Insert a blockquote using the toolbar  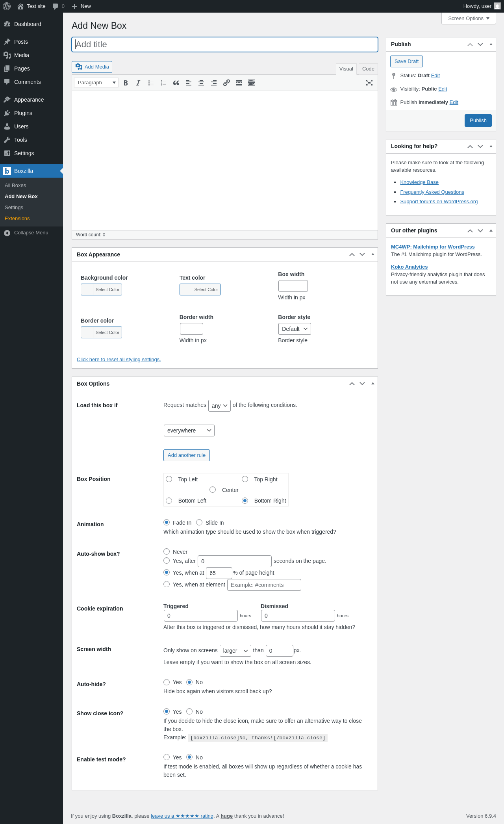point(176,83)
